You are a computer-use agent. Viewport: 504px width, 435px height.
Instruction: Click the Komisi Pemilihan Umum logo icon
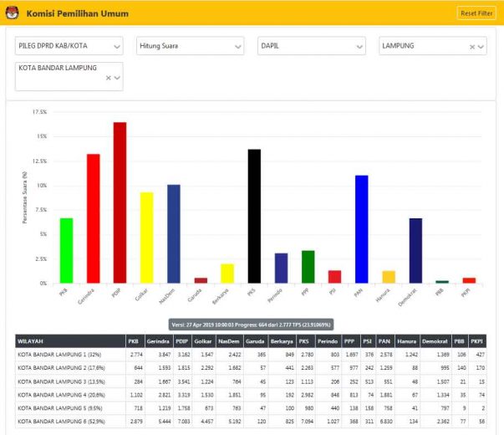[x=10, y=13]
